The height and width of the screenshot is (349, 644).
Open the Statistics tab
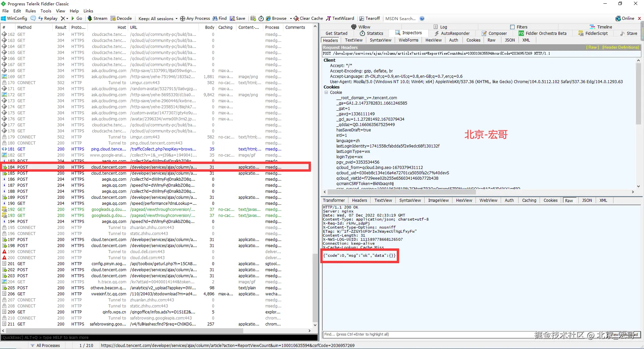tap(371, 33)
